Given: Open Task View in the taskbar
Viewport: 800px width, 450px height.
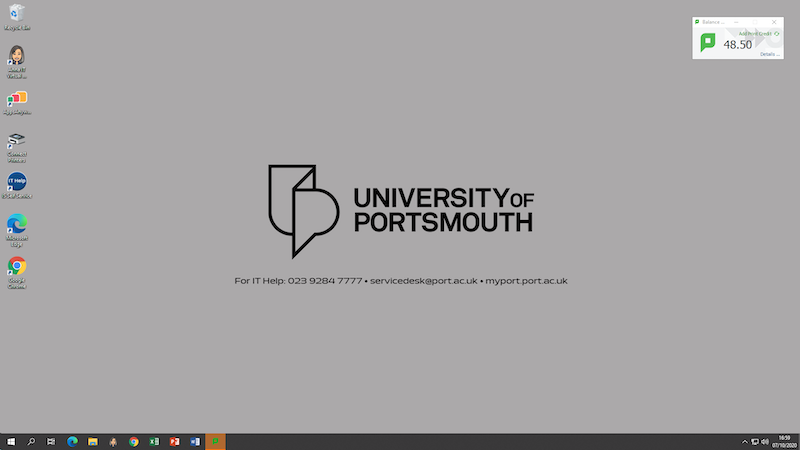Looking at the screenshot, I should (51, 442).
